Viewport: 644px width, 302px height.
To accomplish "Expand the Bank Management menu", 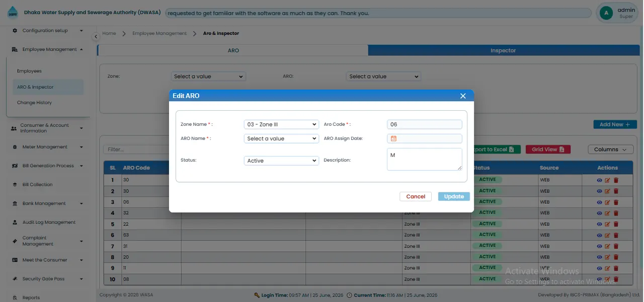I will 47,203.
